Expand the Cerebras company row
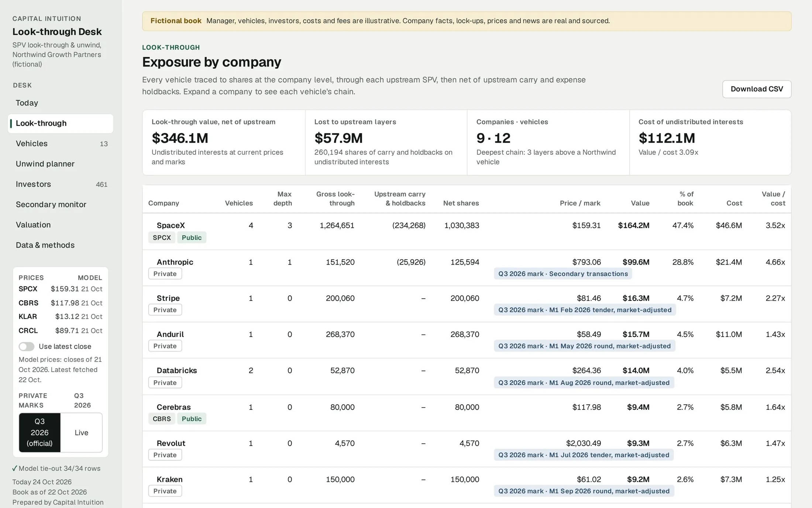This screenshot has width=812, height=508. point(467,413)
